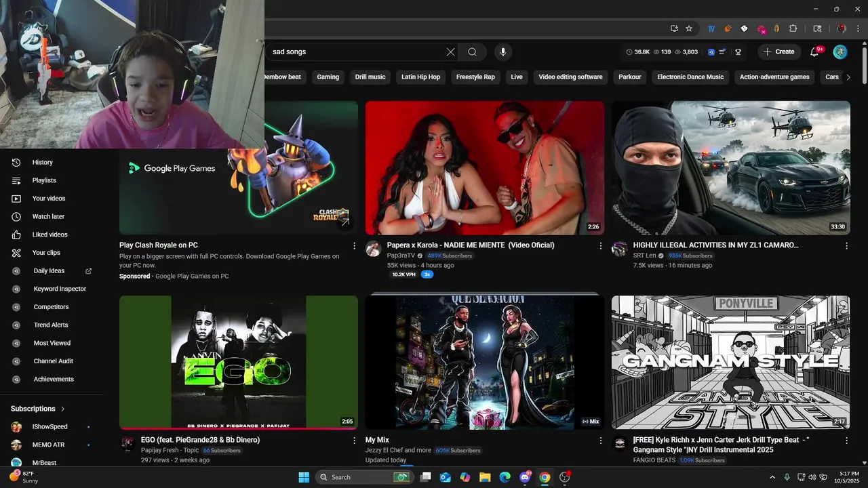Open the Watch later clock icon
The image size is (868, 488).
[x=16, y=216]
